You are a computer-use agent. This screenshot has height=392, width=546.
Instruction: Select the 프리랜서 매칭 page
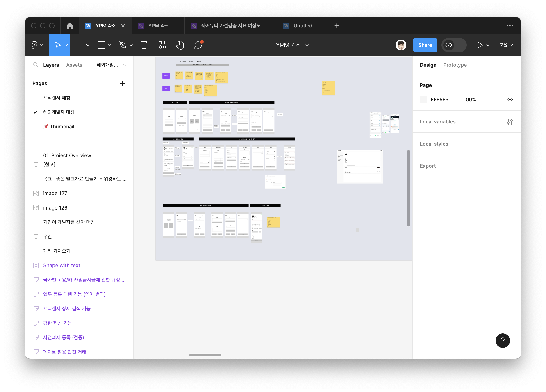(57, 98)
